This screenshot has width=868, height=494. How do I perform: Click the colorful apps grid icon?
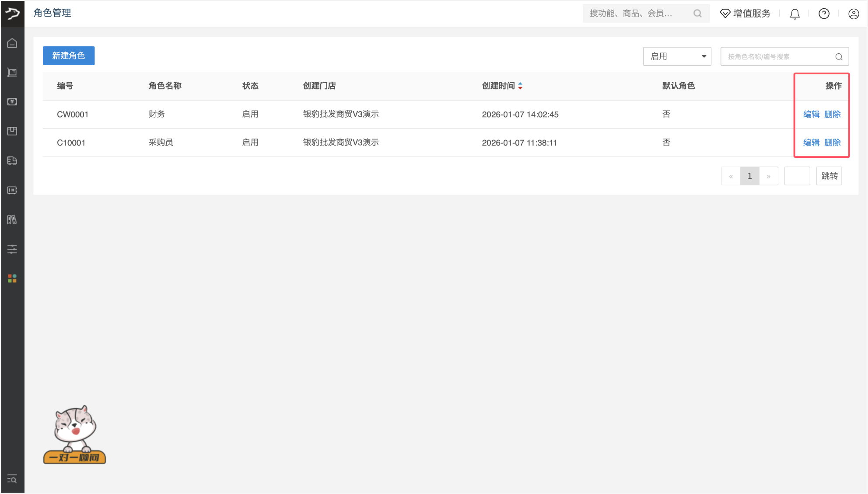point(12,278)
